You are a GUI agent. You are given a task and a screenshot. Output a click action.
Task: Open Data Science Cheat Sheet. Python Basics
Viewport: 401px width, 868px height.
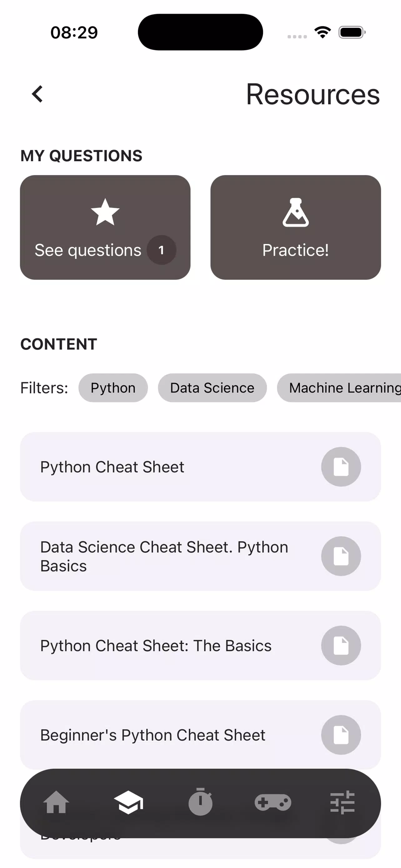pos(200,556)
